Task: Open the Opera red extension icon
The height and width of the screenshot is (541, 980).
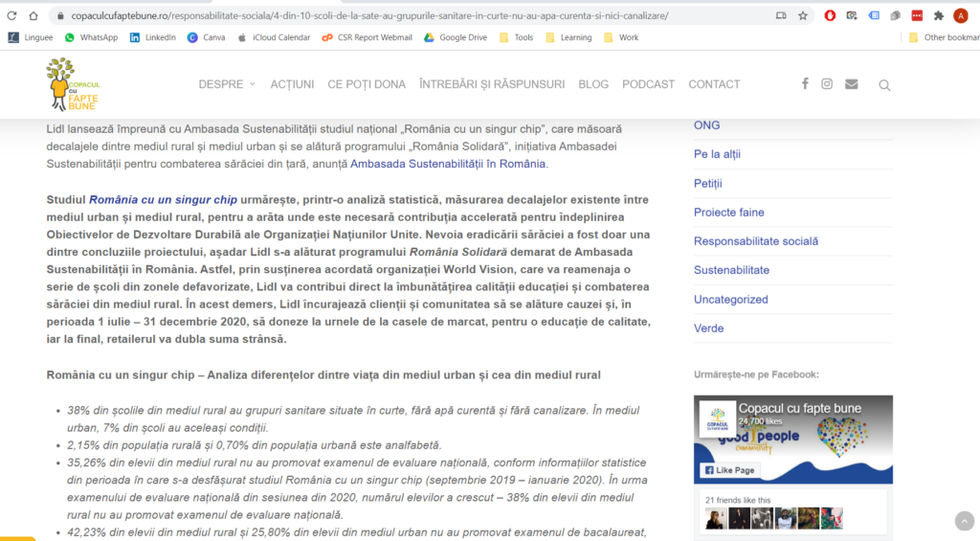Action: 830,15
